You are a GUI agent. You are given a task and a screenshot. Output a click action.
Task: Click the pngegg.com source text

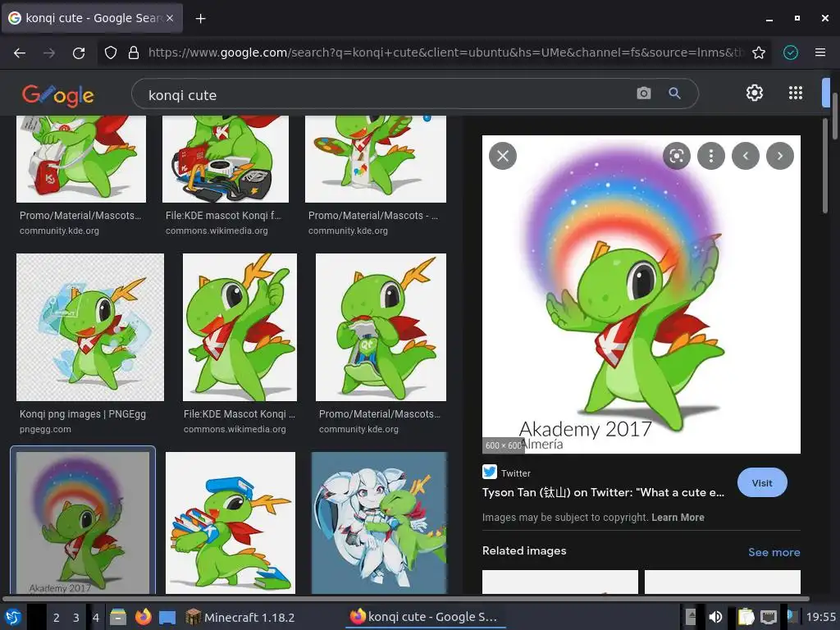pyautogui.click(x=45, y=429)
